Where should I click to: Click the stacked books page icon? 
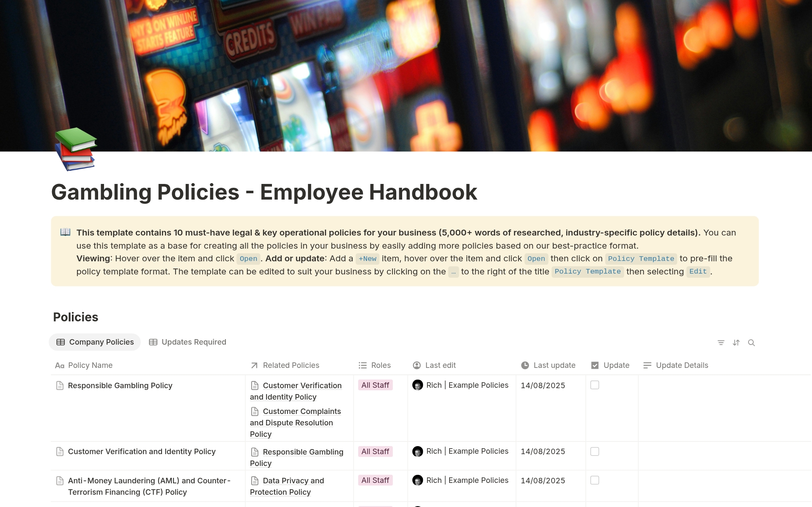(75, 149)
